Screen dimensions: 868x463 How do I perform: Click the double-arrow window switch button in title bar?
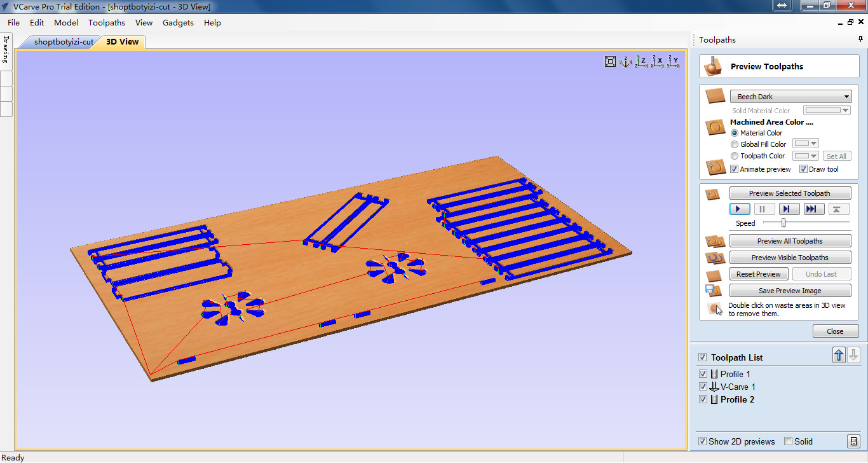pos(781,6)
